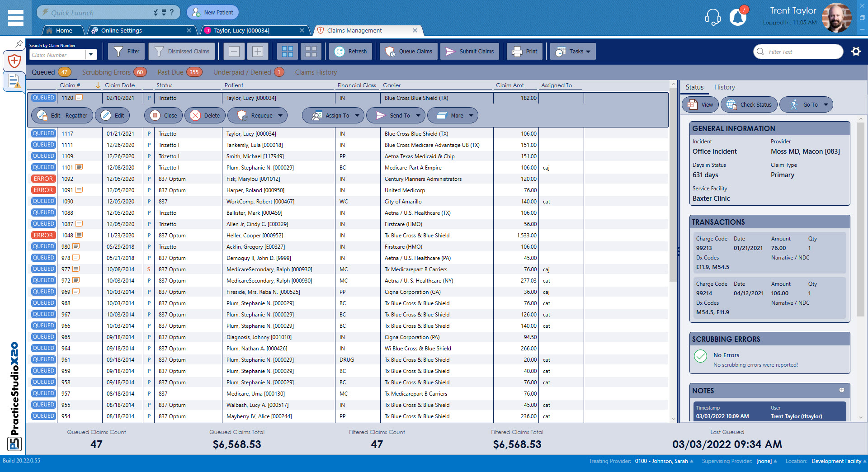Click the expand rows plus icon

pos(257,51)
